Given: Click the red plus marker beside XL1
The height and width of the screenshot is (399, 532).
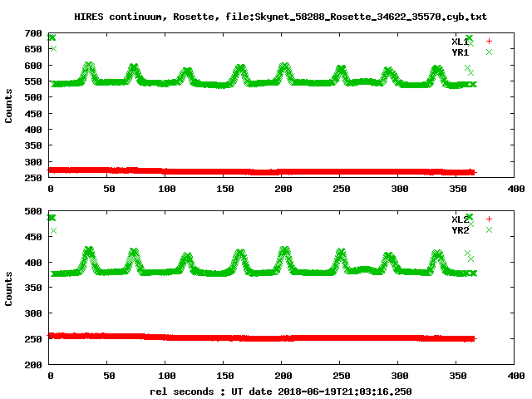Looking at the screenshot, I should click(x=489, y=42).
